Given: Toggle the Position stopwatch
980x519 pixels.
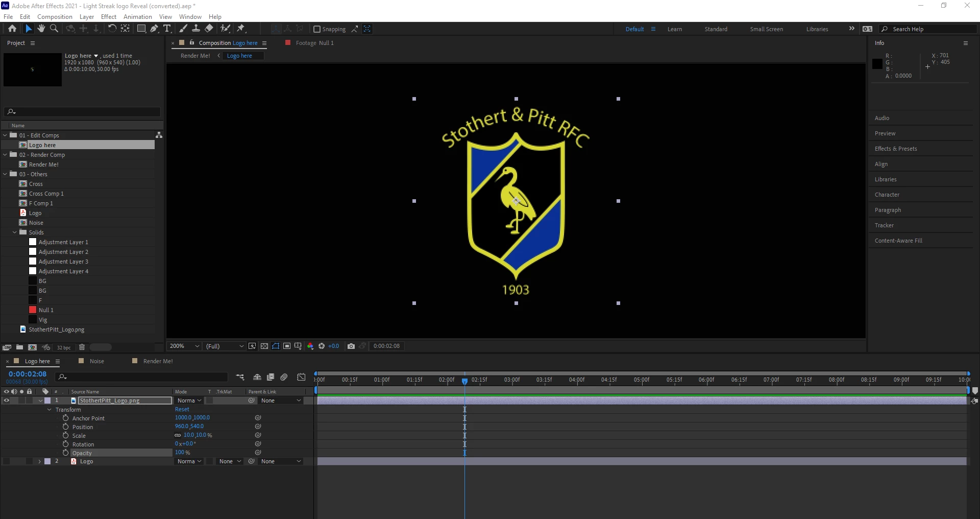Looking at the screenshot, I should [66, 427].
